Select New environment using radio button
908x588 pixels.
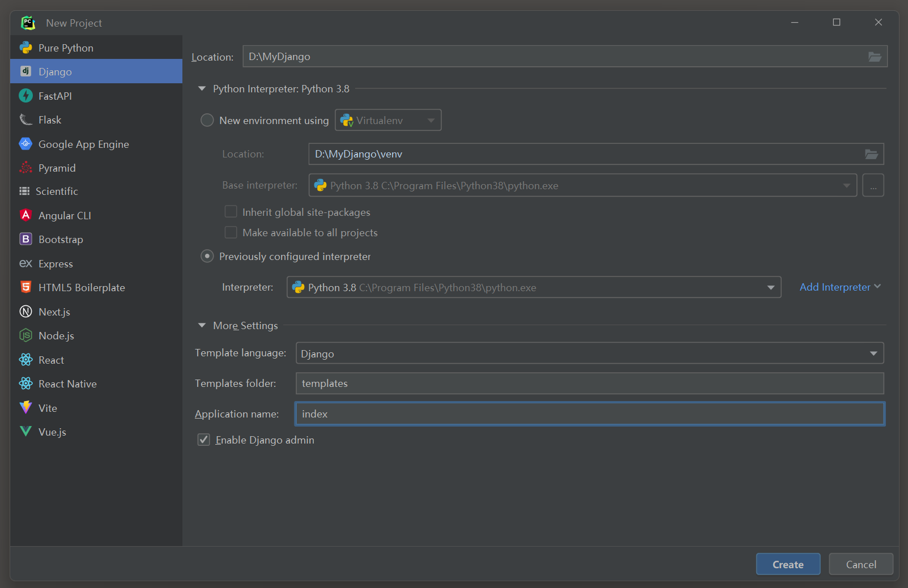coord(207,120)
